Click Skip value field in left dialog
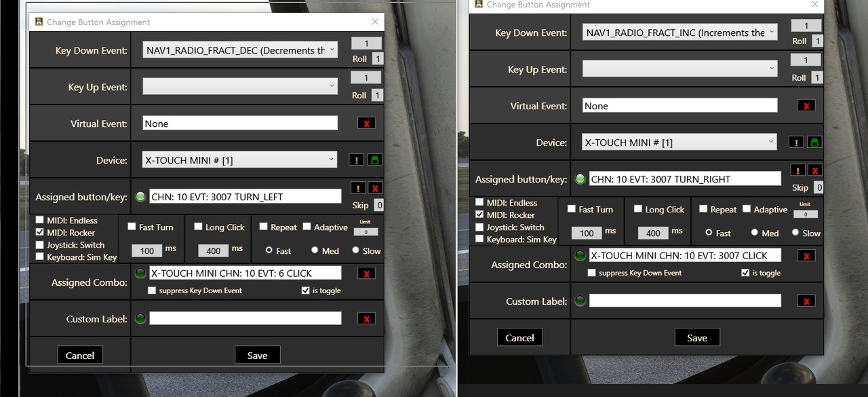Screen dimensions: 868x397 (378, 206)
